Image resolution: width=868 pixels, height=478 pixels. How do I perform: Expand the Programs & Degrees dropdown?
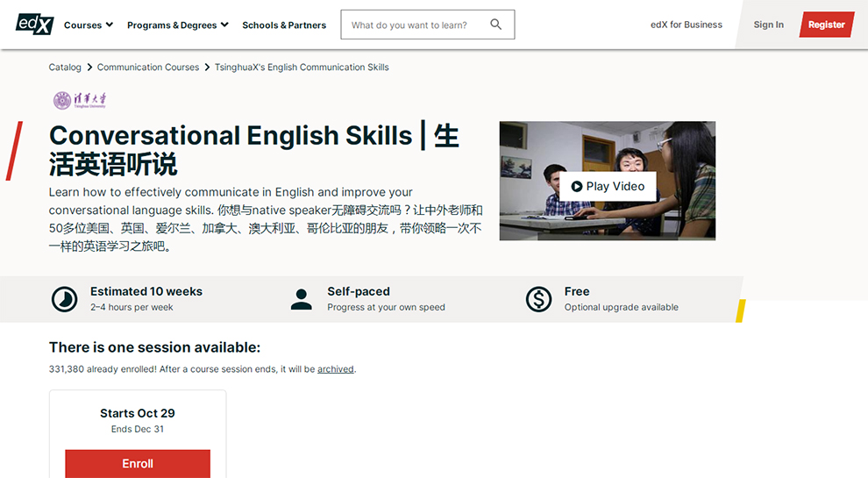pos(178,25)
